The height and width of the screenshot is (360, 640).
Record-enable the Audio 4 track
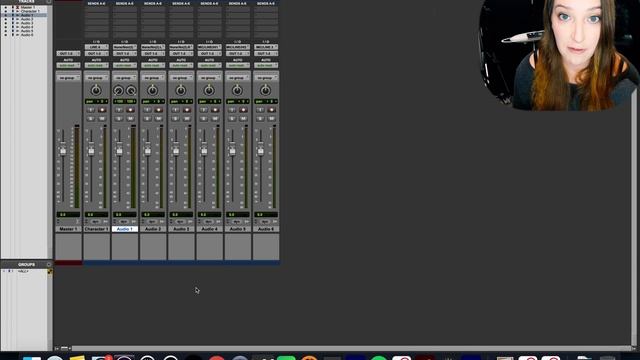[215, 110]
